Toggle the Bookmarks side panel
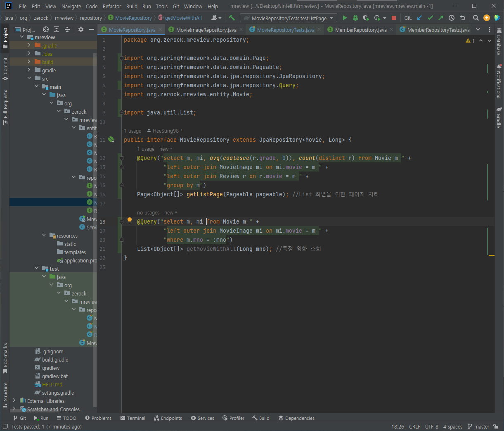Viewport: 504px width, 431px height. coord(5,358)
